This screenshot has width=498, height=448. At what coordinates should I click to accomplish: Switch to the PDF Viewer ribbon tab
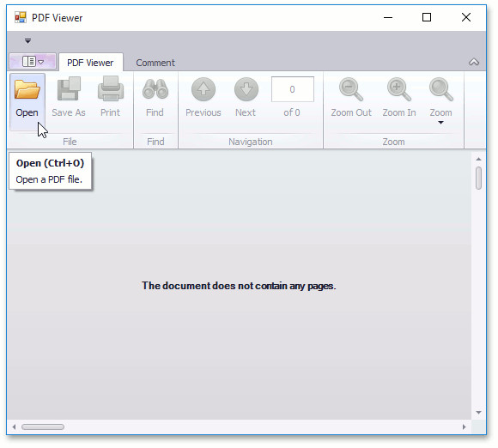click(90, 63)
